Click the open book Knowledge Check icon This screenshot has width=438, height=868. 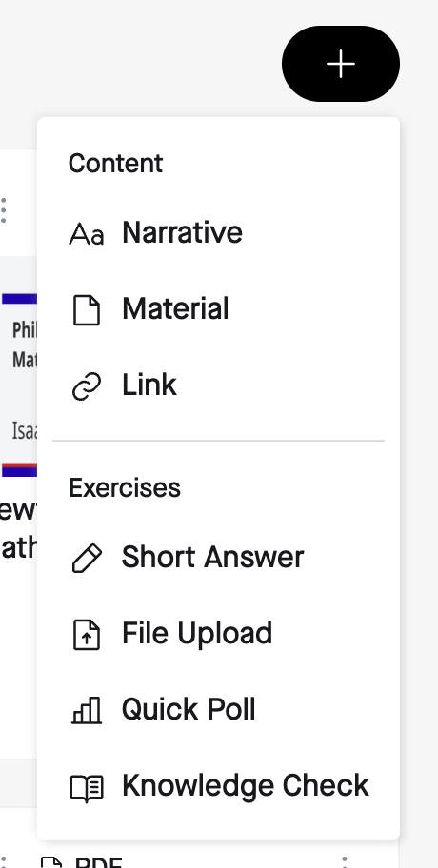pyautogui.click(x=87, y=787)
